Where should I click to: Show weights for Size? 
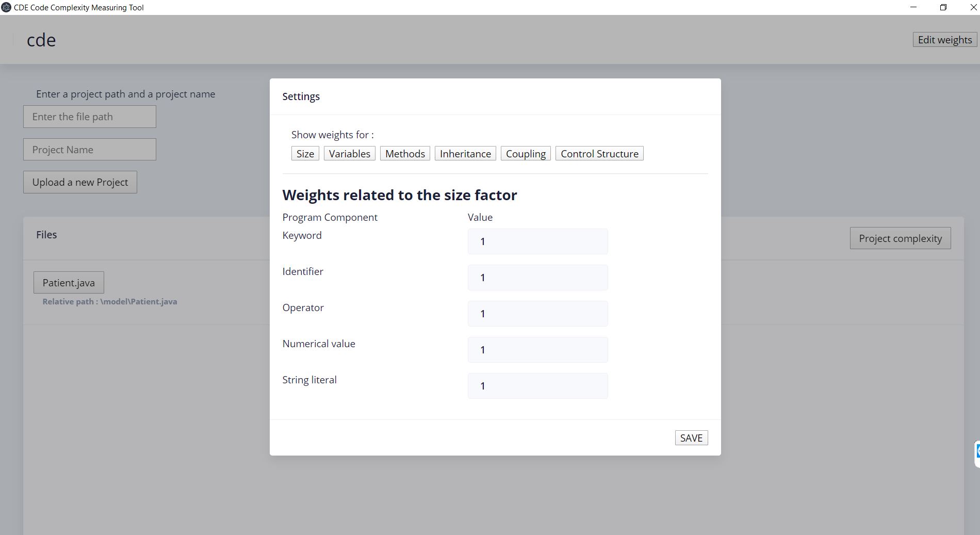305,153
